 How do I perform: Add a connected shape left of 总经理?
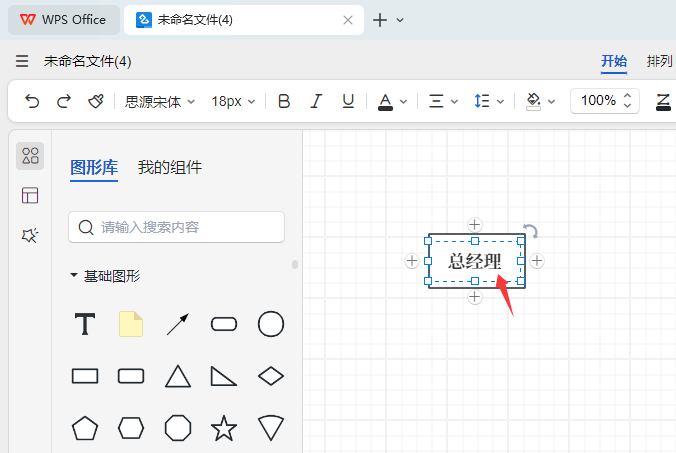412,261
